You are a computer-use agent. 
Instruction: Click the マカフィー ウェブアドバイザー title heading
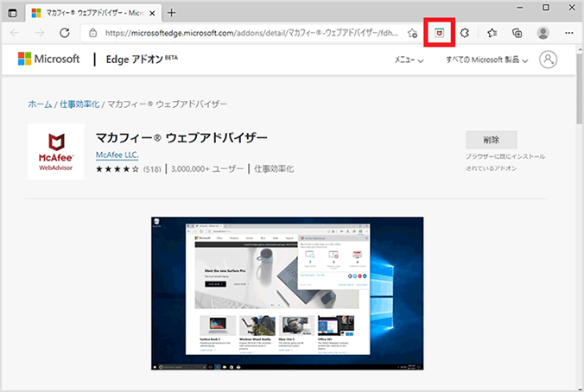[181, 138]
